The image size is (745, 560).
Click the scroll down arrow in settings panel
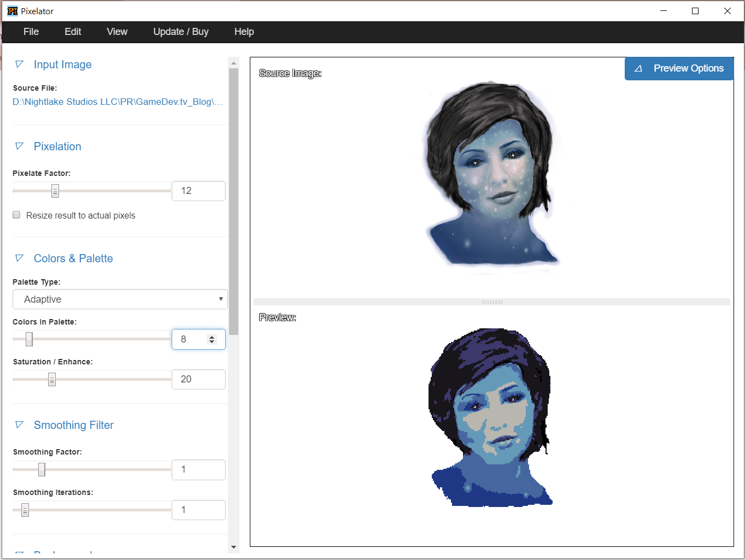(x=234, y=547)
